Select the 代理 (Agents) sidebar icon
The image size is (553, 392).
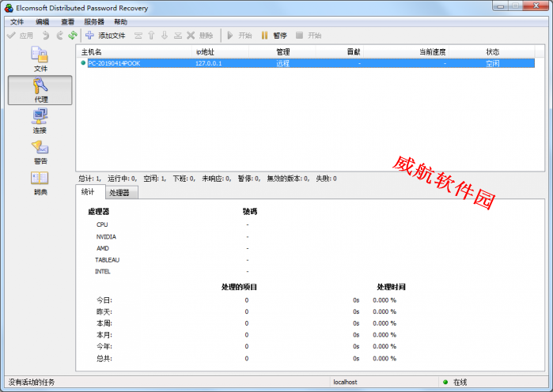40,90
